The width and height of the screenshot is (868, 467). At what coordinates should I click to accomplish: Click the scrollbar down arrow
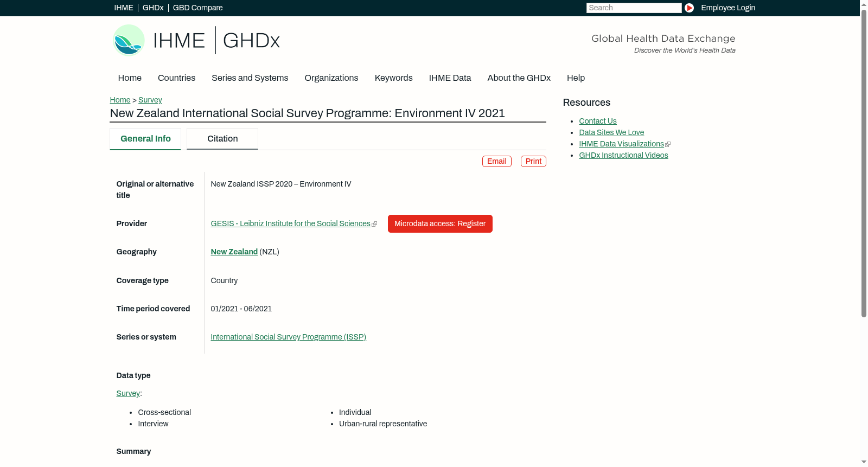click(x=864, y=463)
